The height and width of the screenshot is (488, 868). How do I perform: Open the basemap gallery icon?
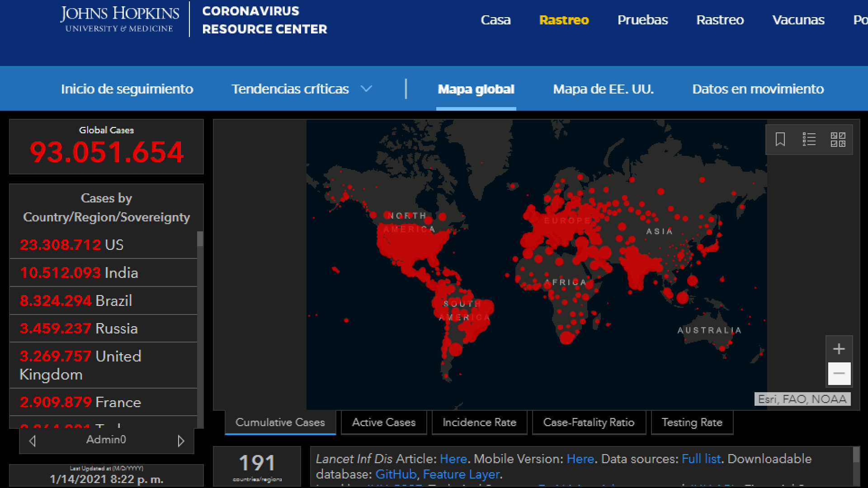coord(839,140)
